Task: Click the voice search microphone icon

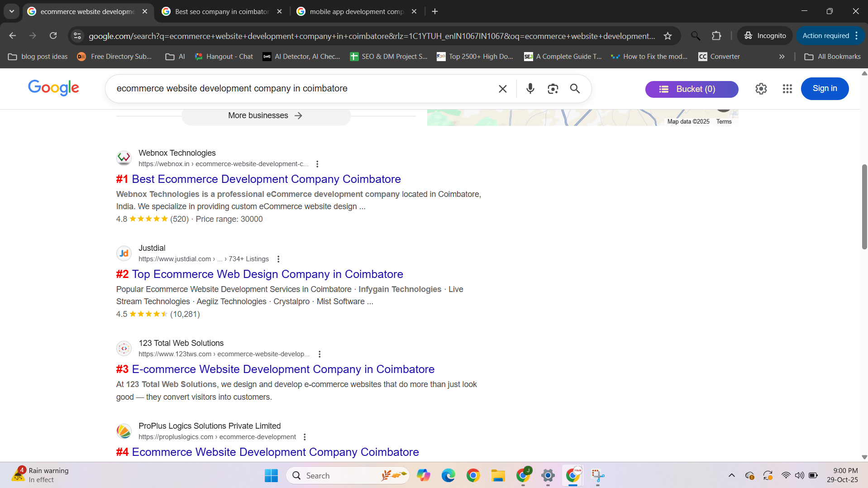Action: [530, 89]
